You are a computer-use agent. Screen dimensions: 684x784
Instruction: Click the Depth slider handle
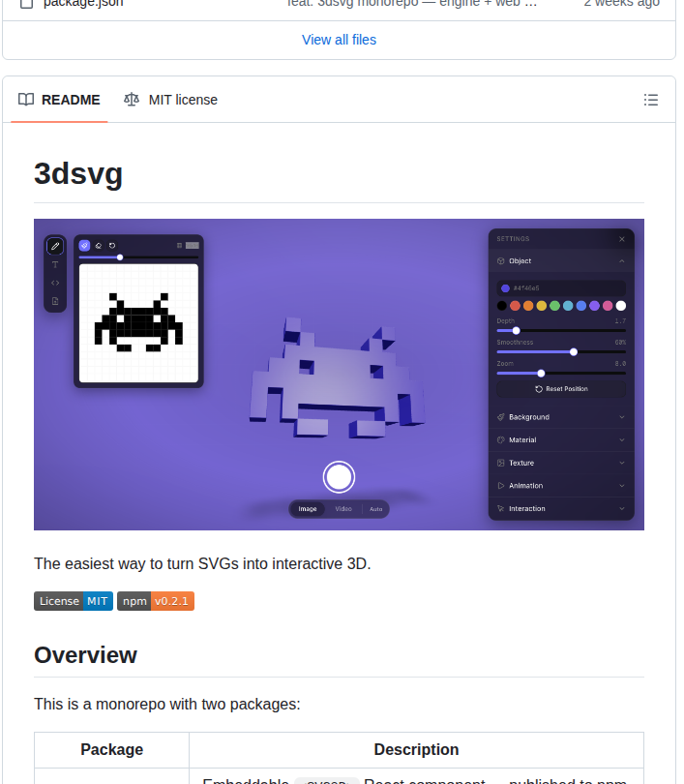click(x=516, y=330)
